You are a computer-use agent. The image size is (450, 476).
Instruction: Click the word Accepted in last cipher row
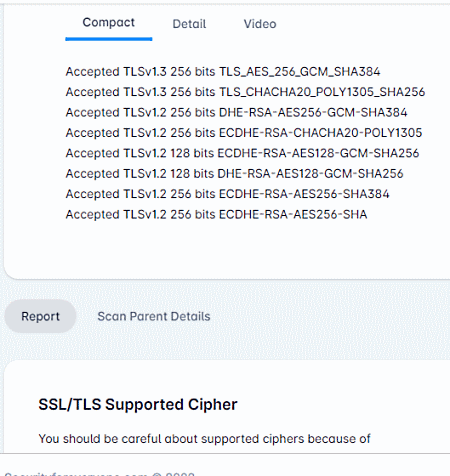tap(92, 214)
